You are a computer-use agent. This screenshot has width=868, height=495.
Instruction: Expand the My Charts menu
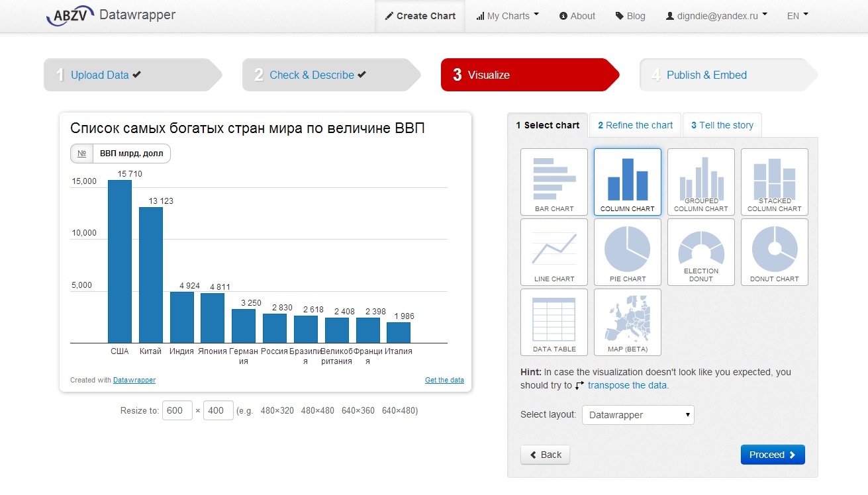(x=507, y=16)
